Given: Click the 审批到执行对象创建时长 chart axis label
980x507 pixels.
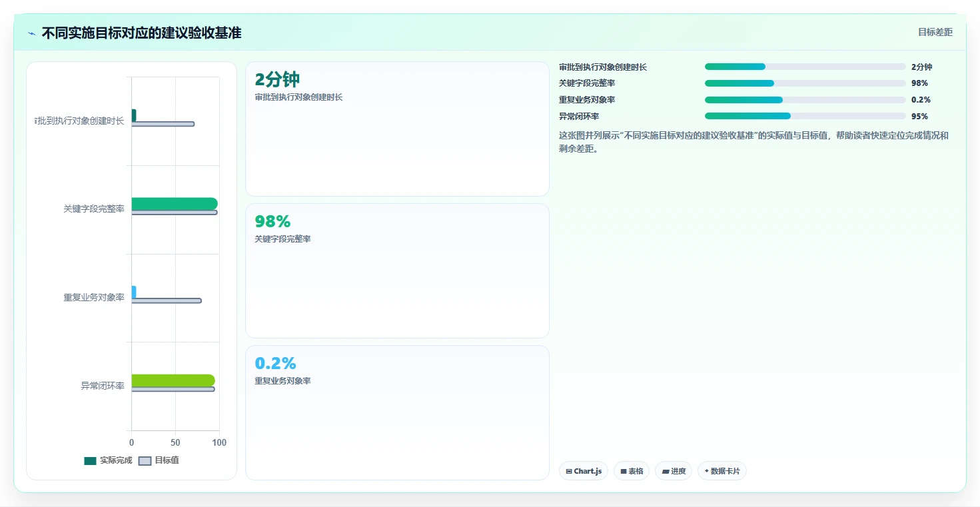Looking at the screenshot, I should (x=79, y=121).
